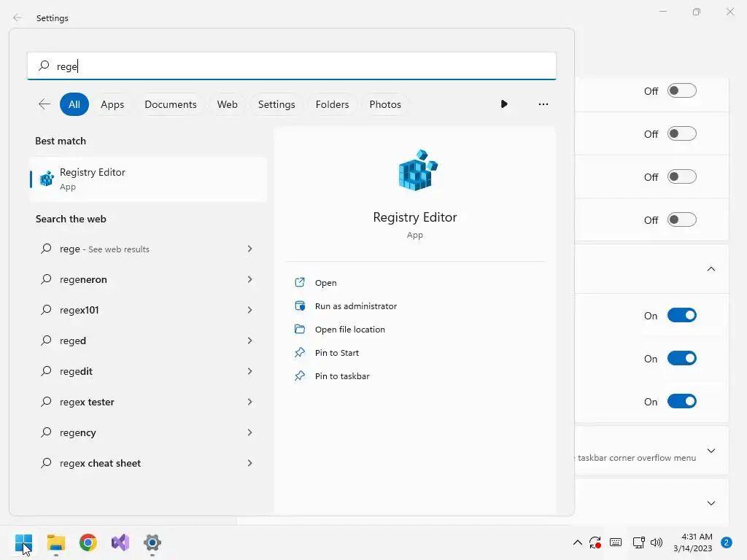Open the three-dot options menu
The width and height of the screenshot is (747, 560).
(x=543, y=104)
